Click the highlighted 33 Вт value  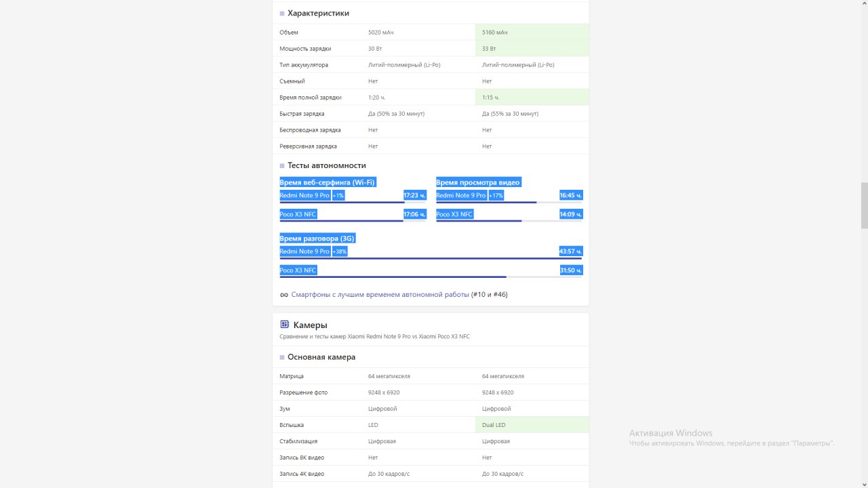pos(489,49)
